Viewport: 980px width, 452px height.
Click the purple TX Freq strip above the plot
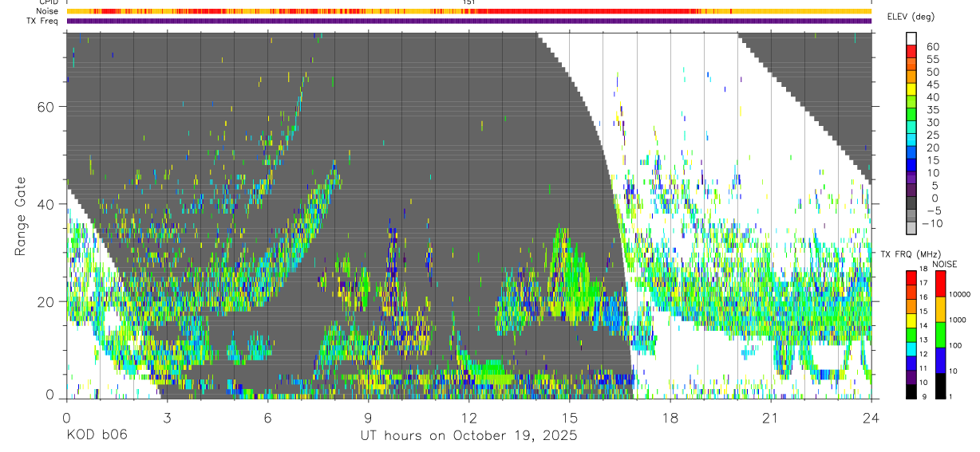468,21
